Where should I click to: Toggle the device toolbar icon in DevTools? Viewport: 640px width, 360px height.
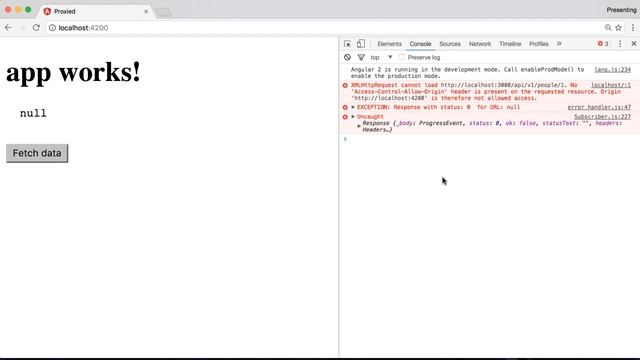(361, 44)
